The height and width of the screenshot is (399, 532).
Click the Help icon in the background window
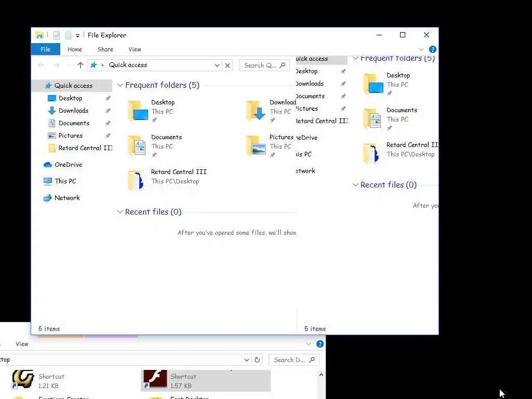tap(320, 344)
